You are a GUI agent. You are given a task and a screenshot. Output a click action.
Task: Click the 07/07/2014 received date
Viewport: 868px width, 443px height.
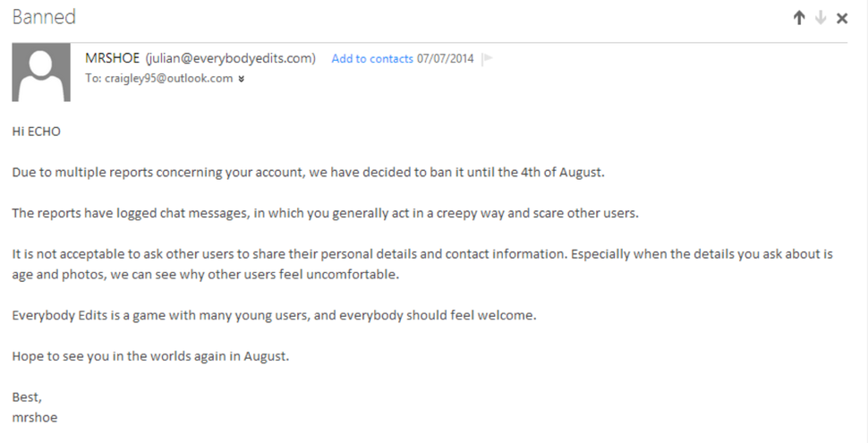[x=445, y=59]
